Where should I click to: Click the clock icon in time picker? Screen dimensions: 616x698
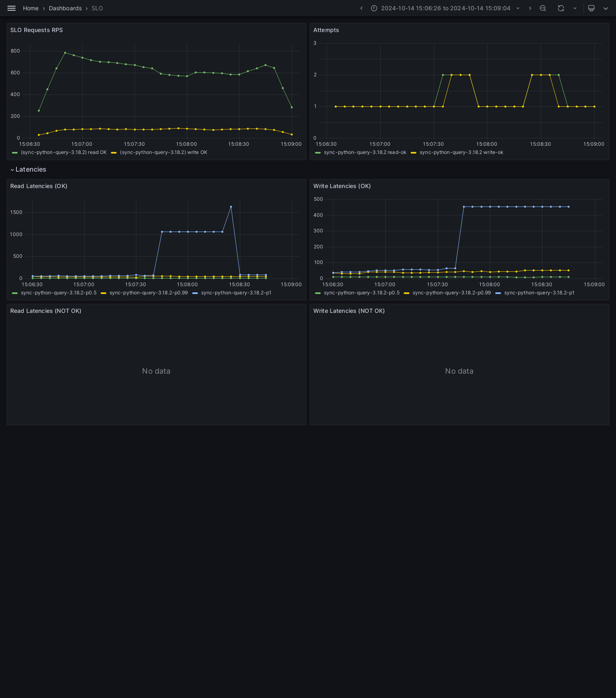click(x=374, y=8)
